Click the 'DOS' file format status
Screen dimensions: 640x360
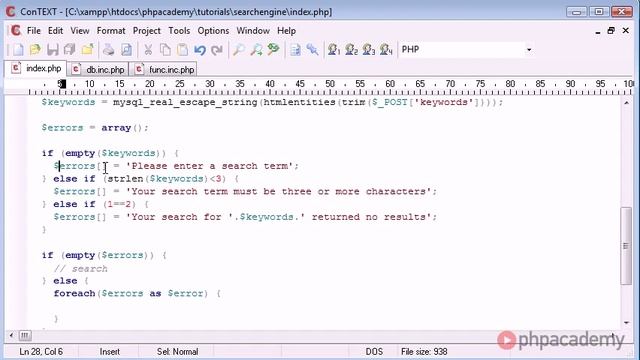374,351
